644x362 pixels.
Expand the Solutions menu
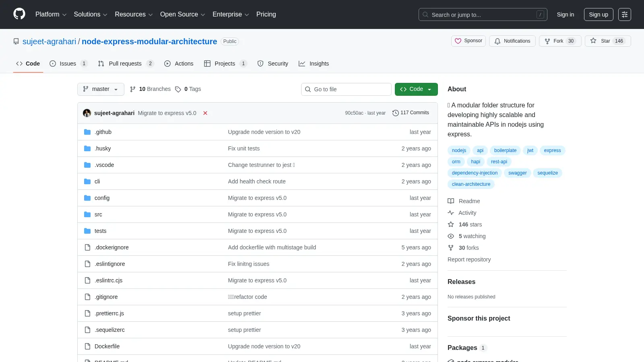pyautogui.click(x=91, y=14)
